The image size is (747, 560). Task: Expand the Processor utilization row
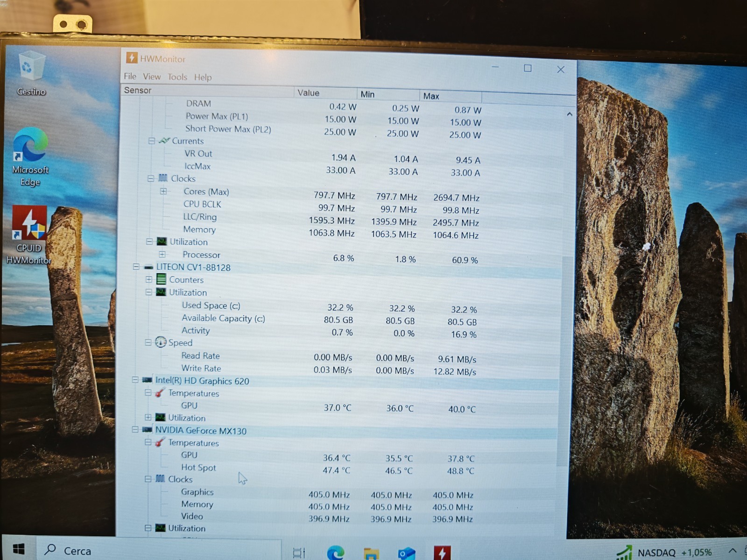[x=162, y=254]
